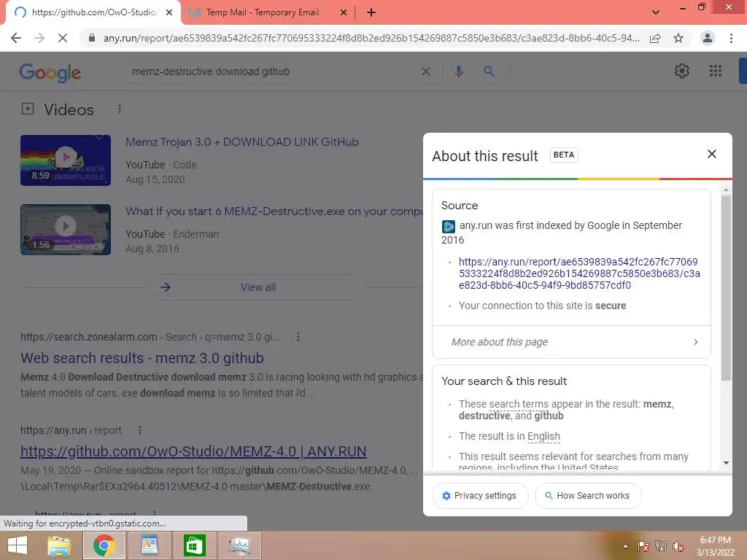
Task: Open the any.run report URL in Source card
Action: pyautogui.click(x=579, y=273)
